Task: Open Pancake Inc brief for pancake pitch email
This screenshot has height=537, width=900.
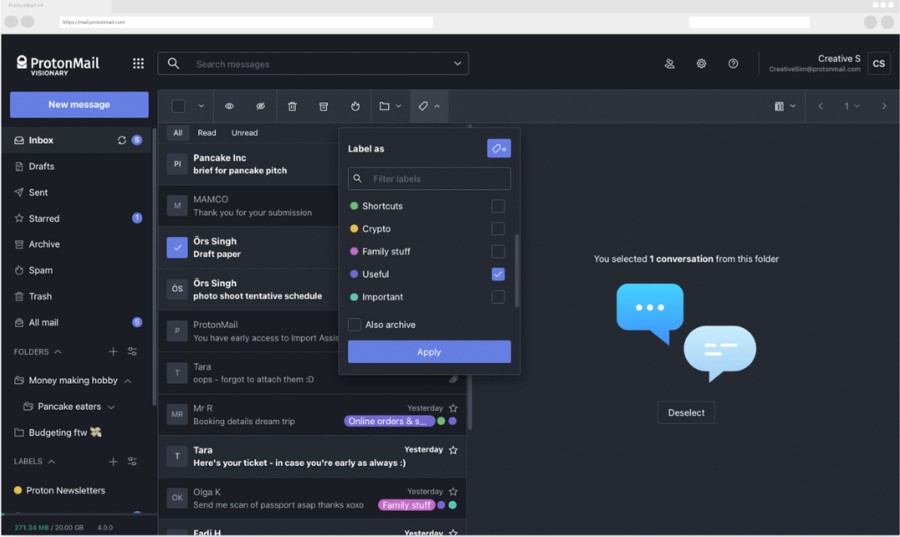Action: 249,164
